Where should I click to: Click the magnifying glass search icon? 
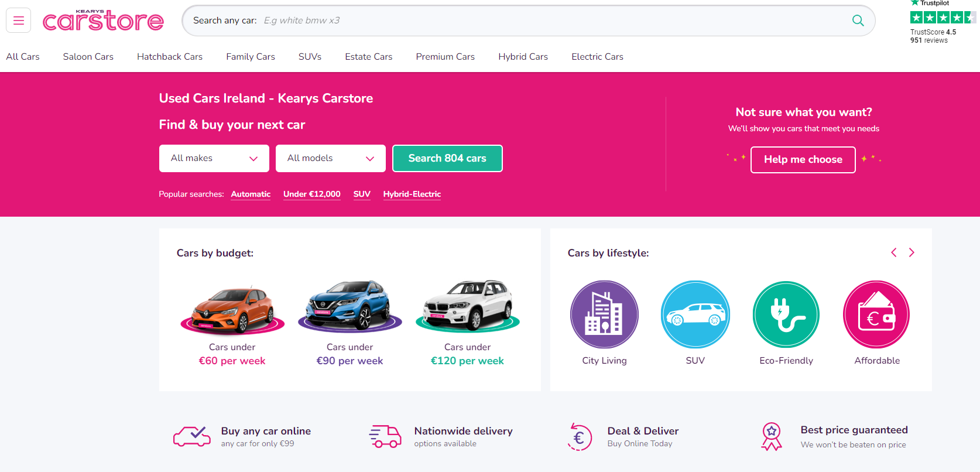point(858,20)
